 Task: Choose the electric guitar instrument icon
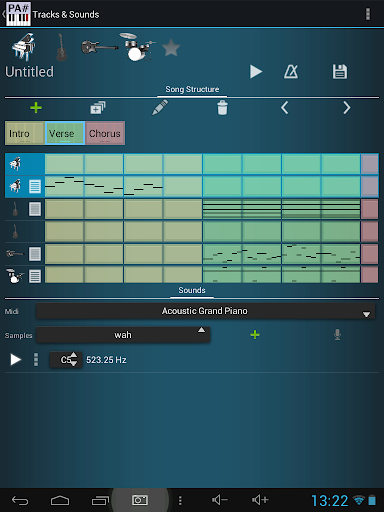point(99,47)
